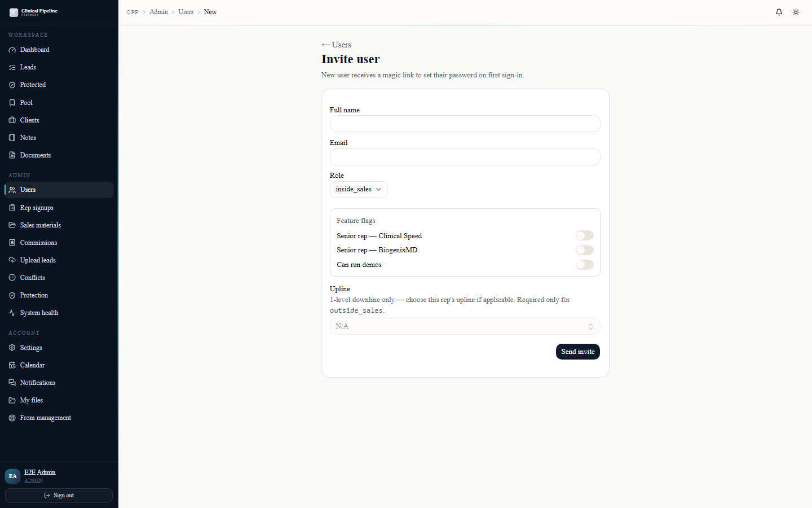
Task: Open Settings under Account
Action: (x=59, y=348)
